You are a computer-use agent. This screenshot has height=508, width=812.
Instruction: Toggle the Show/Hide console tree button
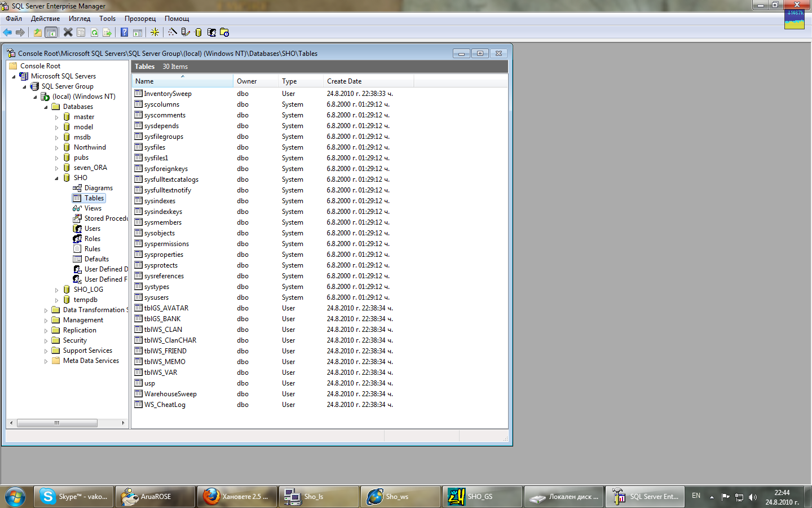click(x=51, y=33)
